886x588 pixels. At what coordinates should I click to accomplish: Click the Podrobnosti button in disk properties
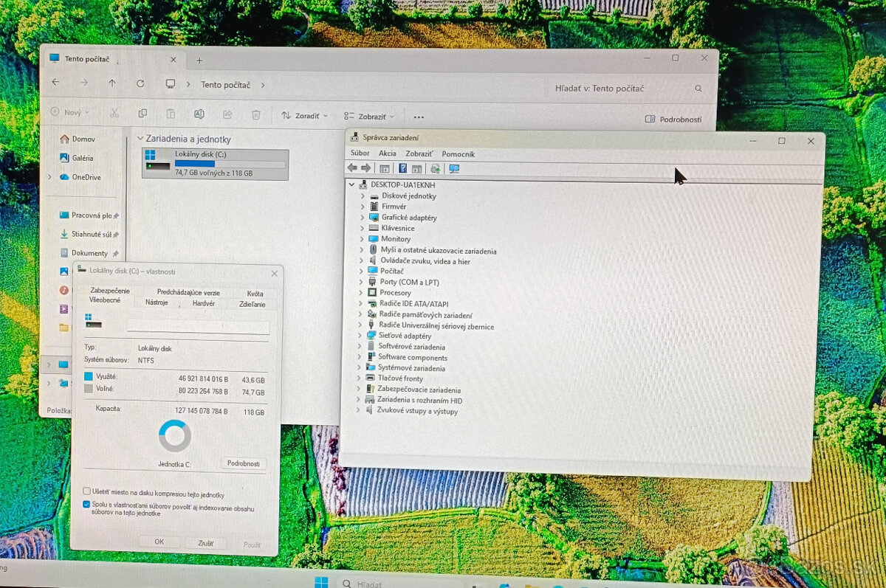pos(243,463)
